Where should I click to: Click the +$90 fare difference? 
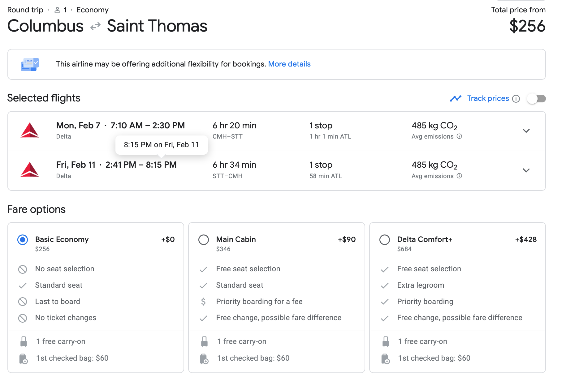click(x=347, y=239)
